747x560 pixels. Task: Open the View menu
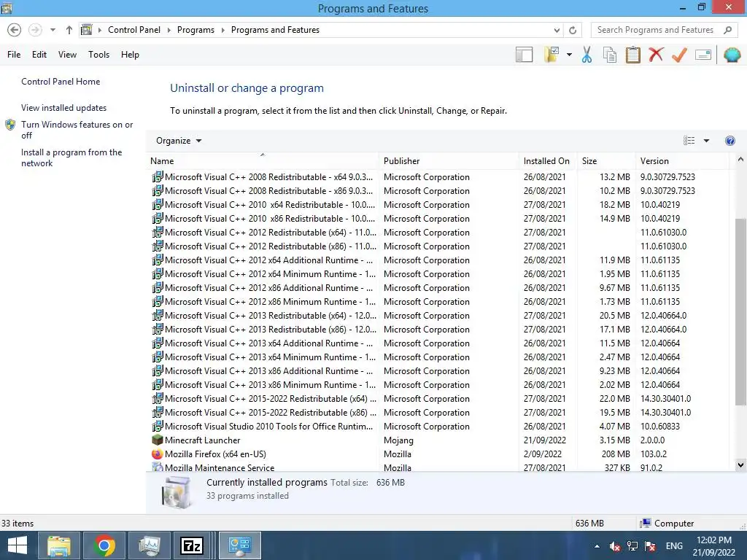[x=67, y=54]
